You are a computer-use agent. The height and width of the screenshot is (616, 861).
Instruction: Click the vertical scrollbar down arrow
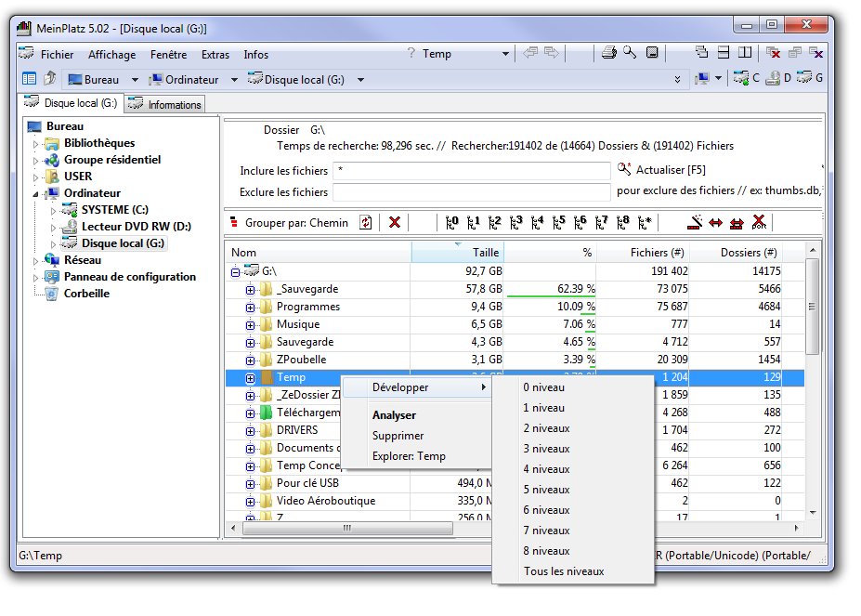tap(814, 513)
